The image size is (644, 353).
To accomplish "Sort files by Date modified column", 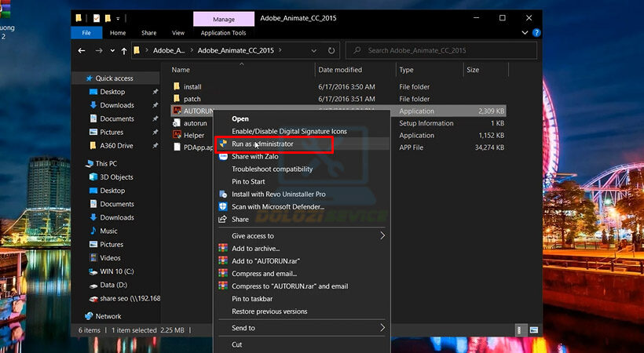I will click(x=340, y=70).
